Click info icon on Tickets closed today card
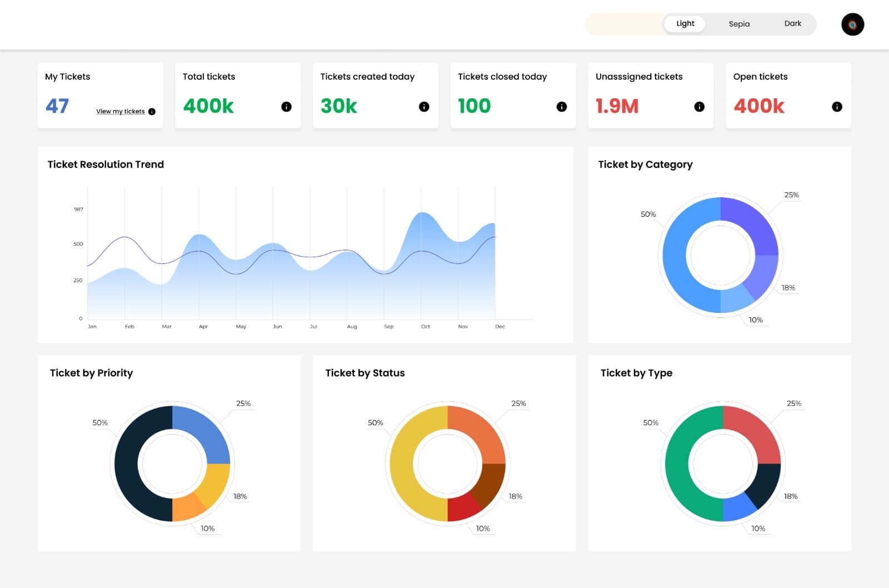This screenshot has width=889, height=588. pos(562,107)
